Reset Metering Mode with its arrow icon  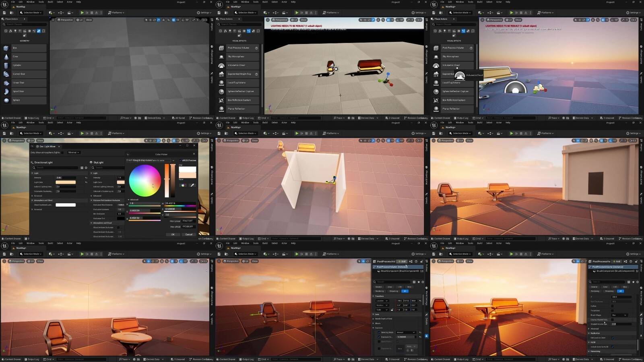click(x=420, y=332)
